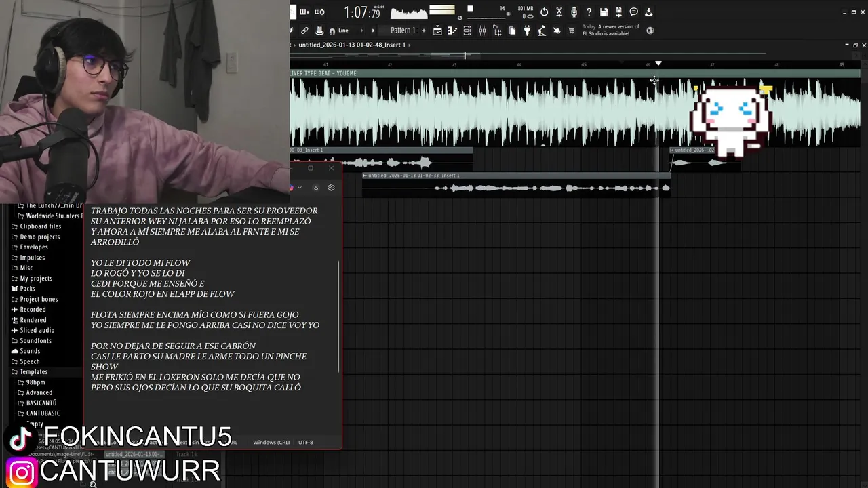This screenshot has height=488, width=868.
Task: Select the Soundfonts folder
Action: tap(31, 340)
